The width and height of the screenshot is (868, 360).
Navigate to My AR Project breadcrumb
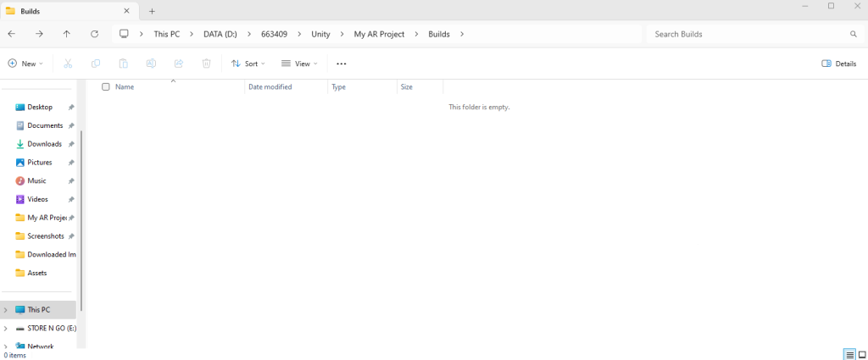pos(379,34)
